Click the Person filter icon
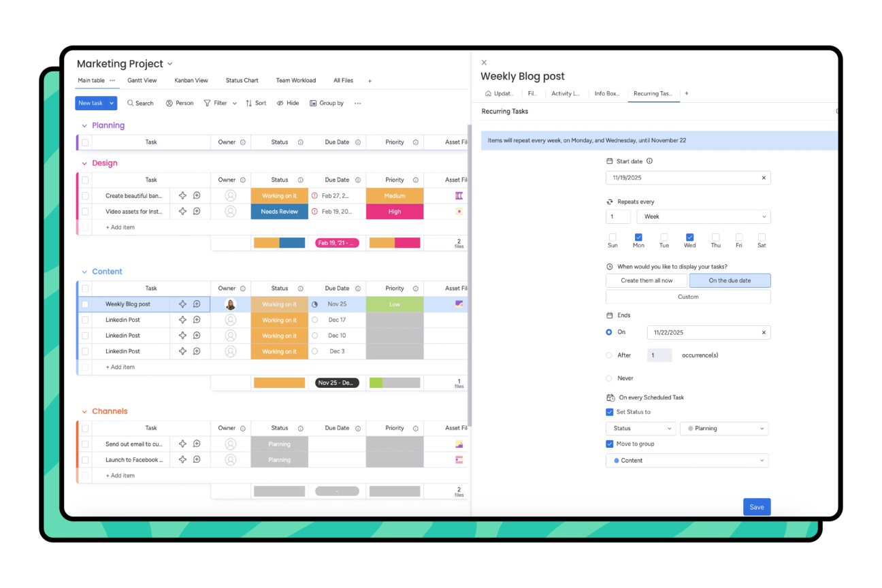Viewport: 882px width, 588px height. (169, 103)
